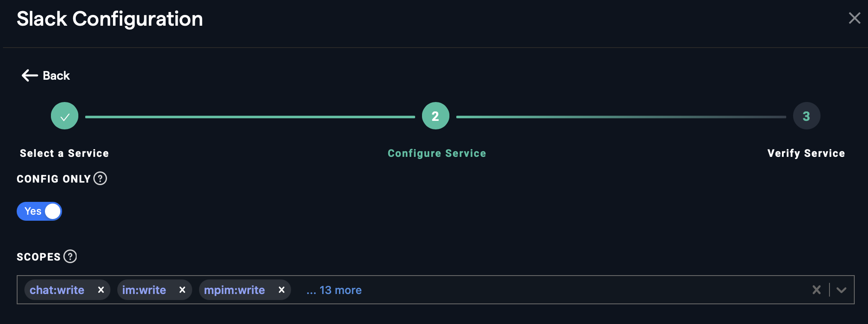Remove the chat:write scope tag
The image size is (868, 324).
coord(101,290)
